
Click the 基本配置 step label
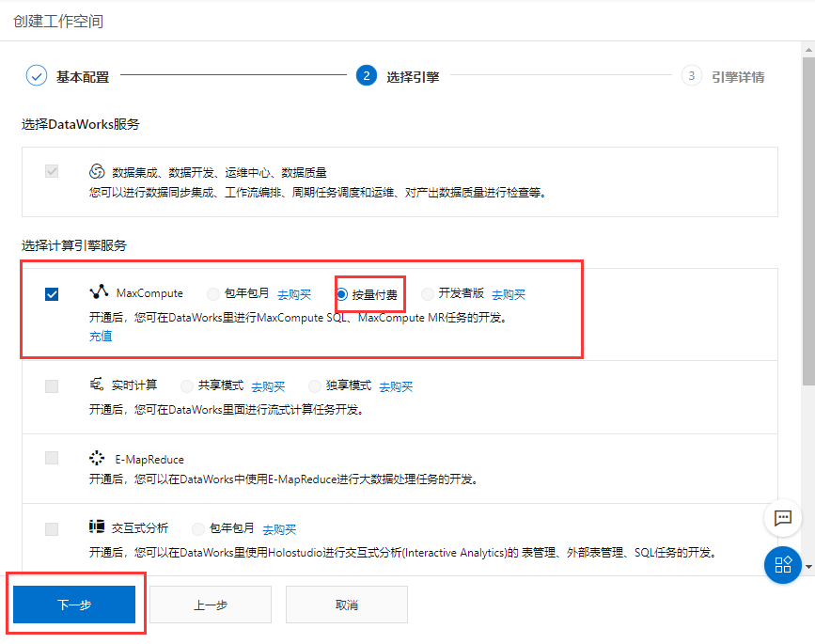(83, 77)
